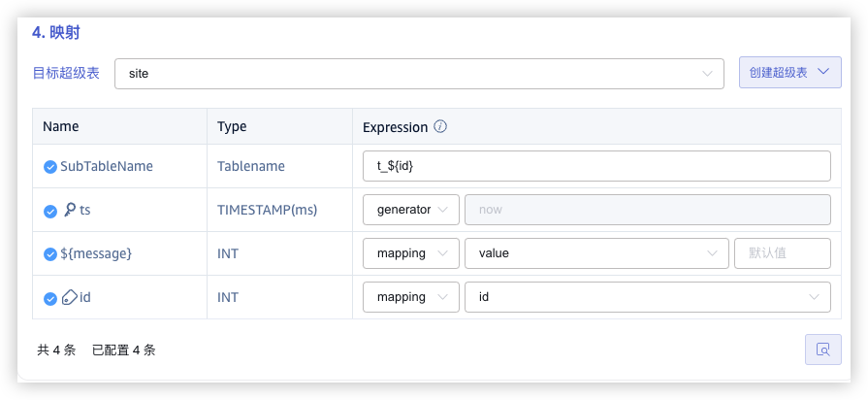The image size is (868, 400).
Task: Open the value field dropdown for ${message}
Action: [595, 253]
